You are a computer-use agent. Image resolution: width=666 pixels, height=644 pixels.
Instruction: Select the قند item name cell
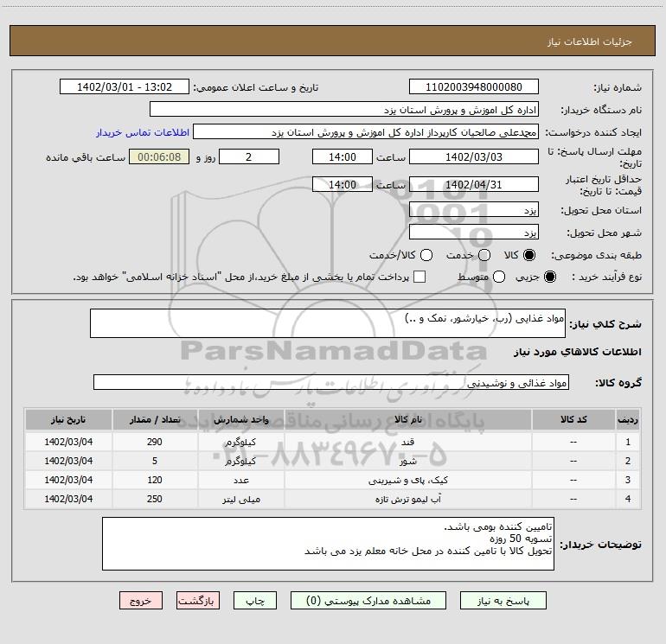[x=407, y=442]
